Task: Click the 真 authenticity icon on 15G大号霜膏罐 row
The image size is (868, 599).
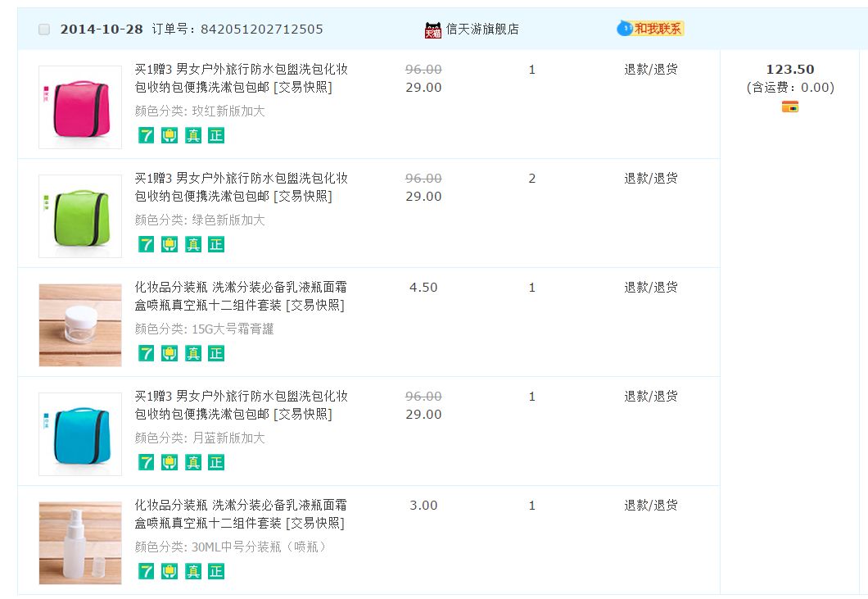Action: pos(192,353)
